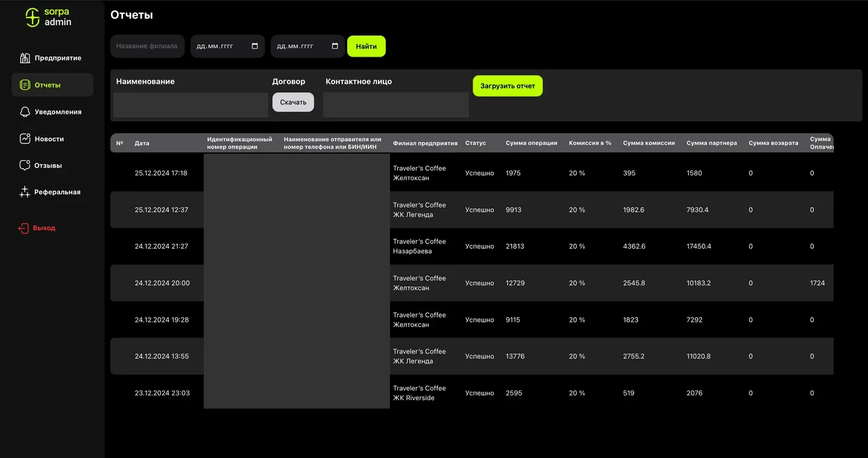Click the Сумма партнера column header

(x=712, y=143)
